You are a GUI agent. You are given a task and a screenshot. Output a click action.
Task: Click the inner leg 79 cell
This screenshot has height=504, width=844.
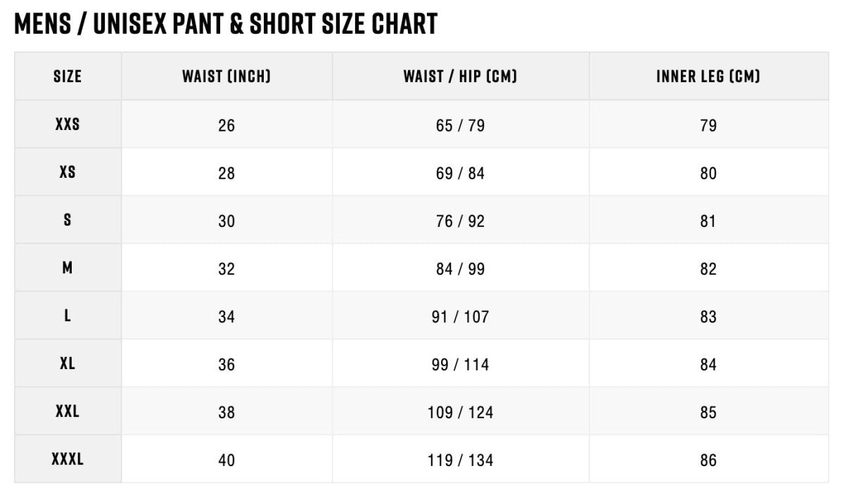click(x=708, y=126)
